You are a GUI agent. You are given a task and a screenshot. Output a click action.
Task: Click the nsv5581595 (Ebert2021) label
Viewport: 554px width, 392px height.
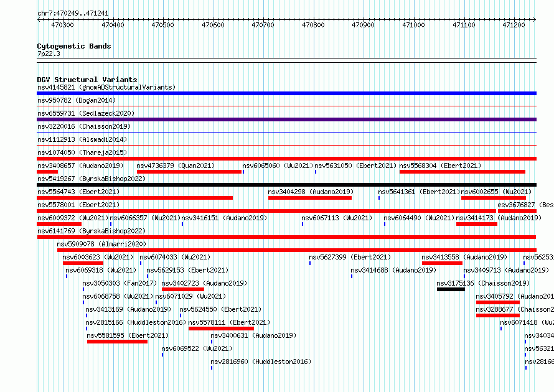[128, 335]
